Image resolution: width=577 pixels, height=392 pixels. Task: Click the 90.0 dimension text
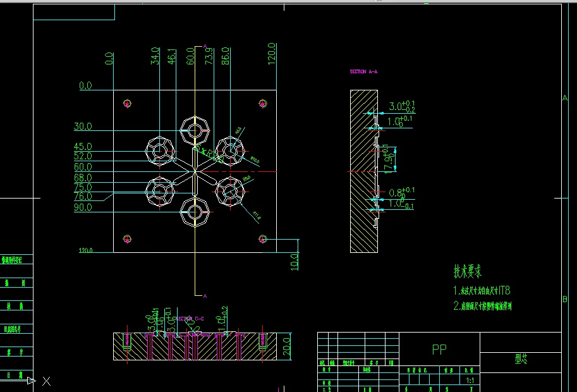pos(83,207)
